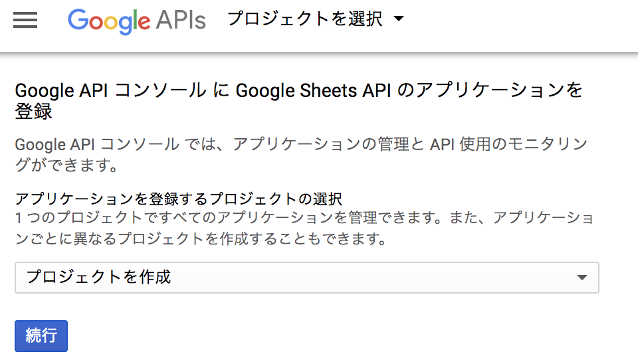Screen dimensions: 638x364
Task: Click the gray APIs text in logo
Action: (x=181, y=19)
